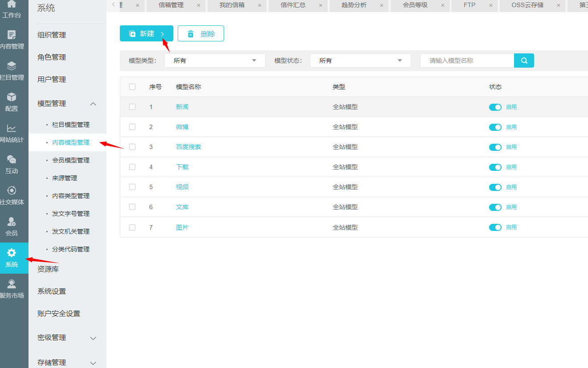Click the search magnifier button
The height and width of the screenshot is (368, 588).
[x=524, y=61]
